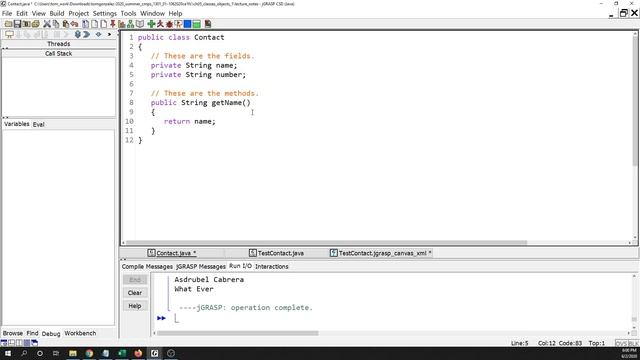
Task: Click the Print toolbar icon
Action: 36,24
